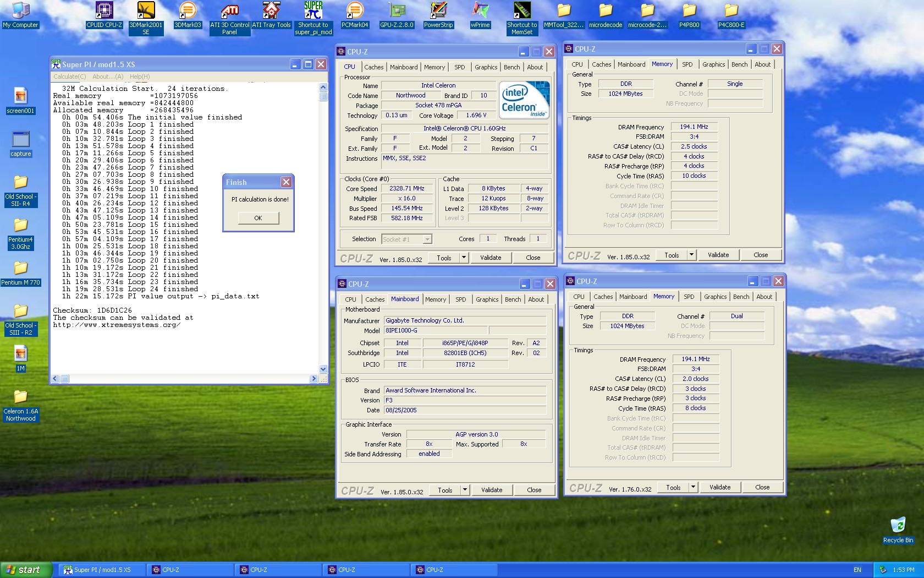Click Super PI horizontal scrollbar right arrow

(x=313, y=379)
